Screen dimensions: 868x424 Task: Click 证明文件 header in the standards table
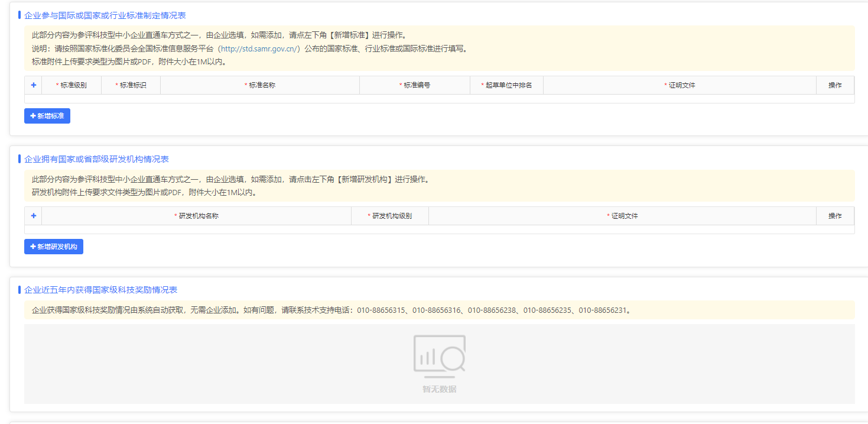tap(680, 85)
